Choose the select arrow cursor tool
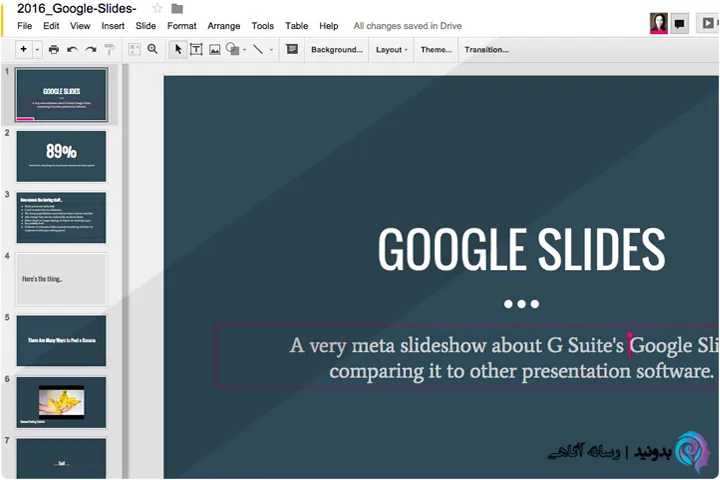The width and height of the screenshot is (720, 480). 178,49
